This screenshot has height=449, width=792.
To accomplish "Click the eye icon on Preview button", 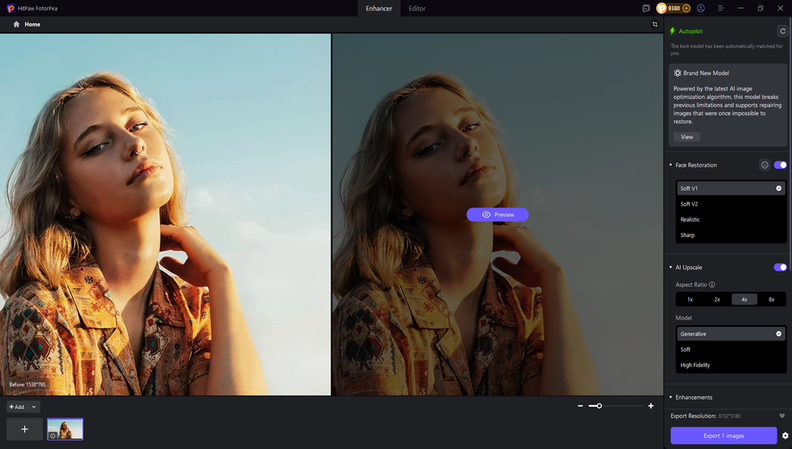I will (x=486, y=215).
